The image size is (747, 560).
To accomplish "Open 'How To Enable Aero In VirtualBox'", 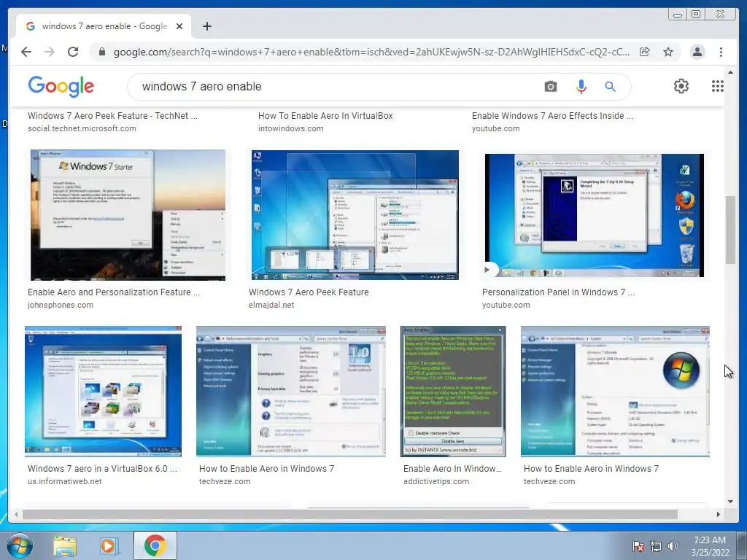I will pyautogui.click(x=325, y=116).
